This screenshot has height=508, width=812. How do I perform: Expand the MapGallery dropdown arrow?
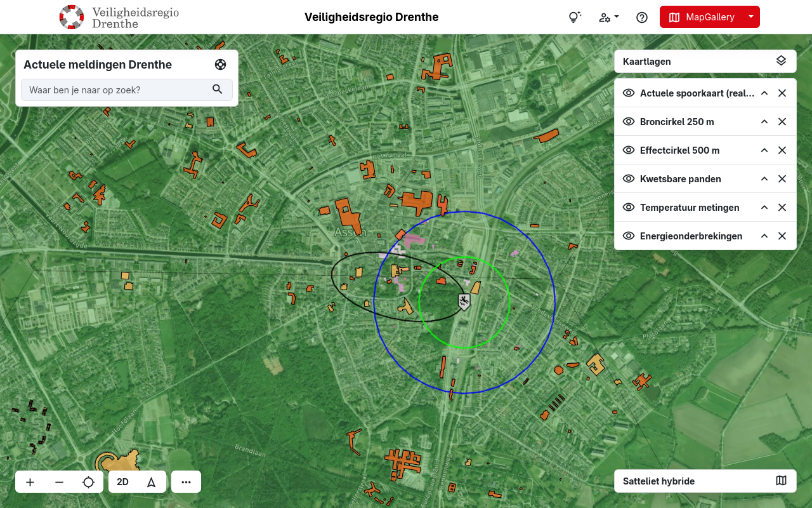tap(750, 17)
